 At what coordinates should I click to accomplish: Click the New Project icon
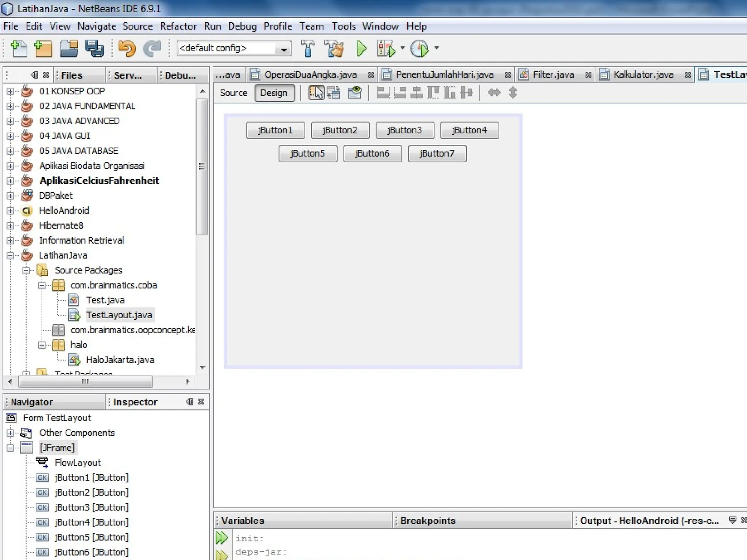tap(43, 48)
